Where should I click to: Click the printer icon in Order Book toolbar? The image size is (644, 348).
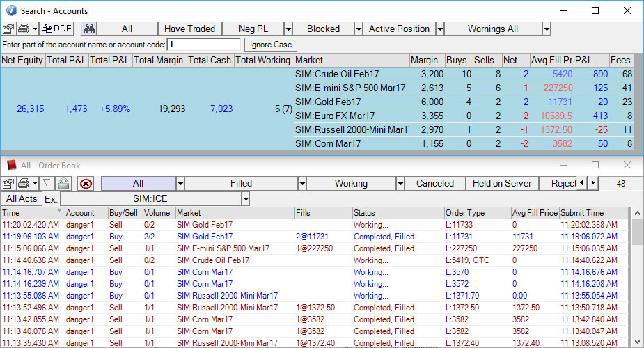[x=24, y=184]
